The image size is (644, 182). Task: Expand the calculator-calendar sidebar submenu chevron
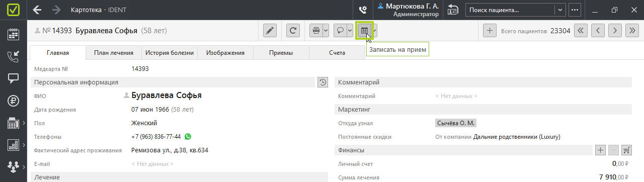point(24,123)
